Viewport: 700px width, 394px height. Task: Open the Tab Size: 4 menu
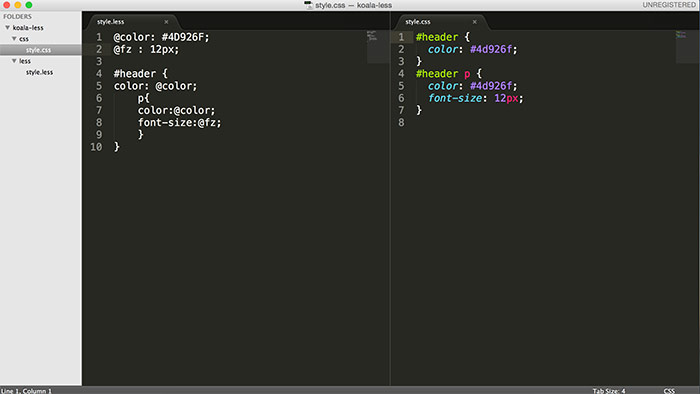(609, 391)
